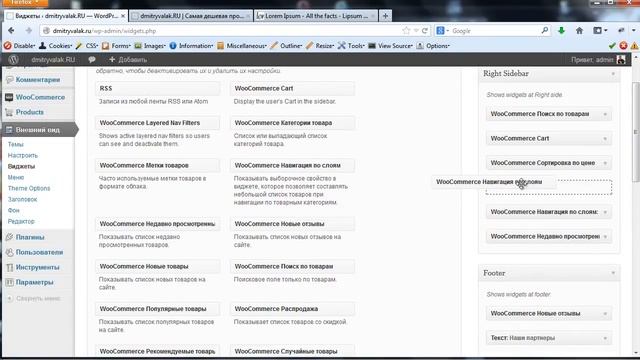Open Resize developer toolbar menu
This screenshot has height=360, width=640.
pyautogui.click(x=320, y=46)
